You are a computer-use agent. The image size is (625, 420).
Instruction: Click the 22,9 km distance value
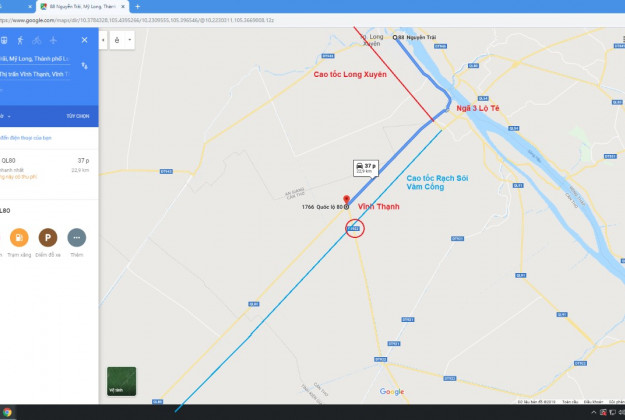pyautogui.click(x=80, y=170)
